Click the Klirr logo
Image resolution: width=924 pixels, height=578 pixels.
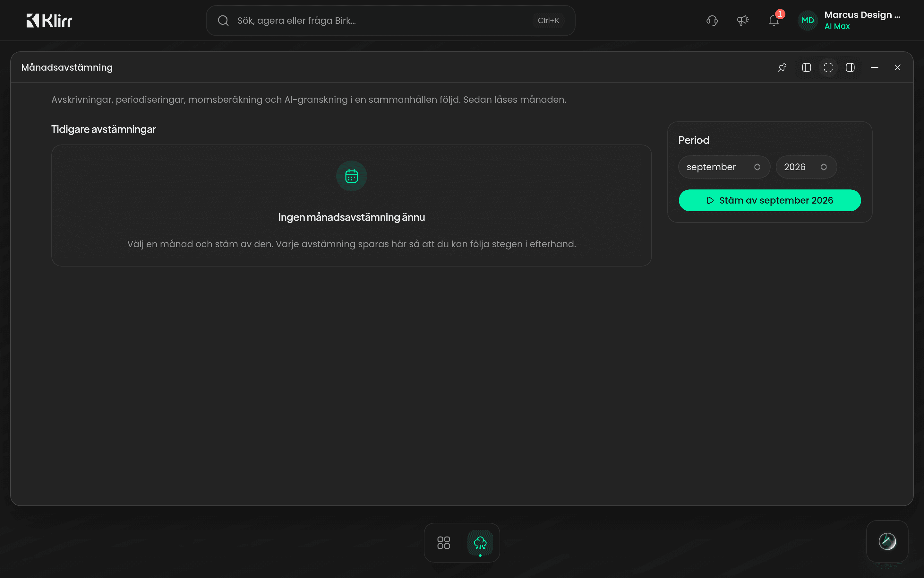[49, 21]
